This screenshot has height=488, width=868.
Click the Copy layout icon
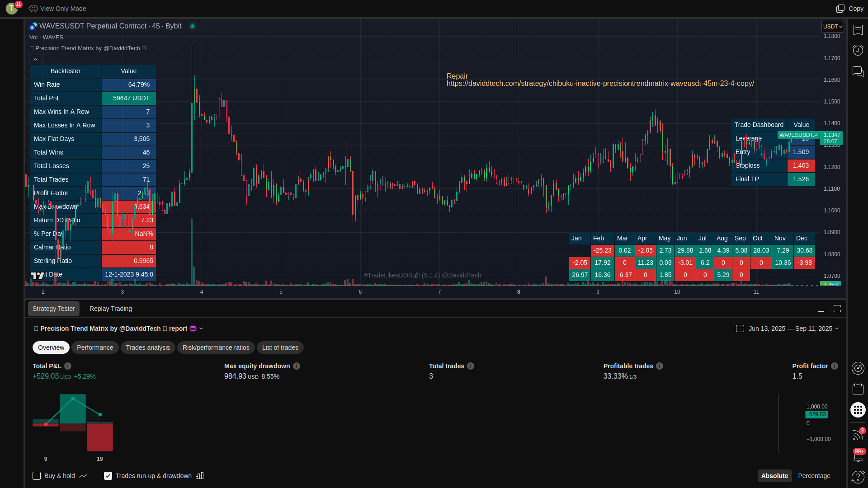pyautogui.click(x=840, y=9)
